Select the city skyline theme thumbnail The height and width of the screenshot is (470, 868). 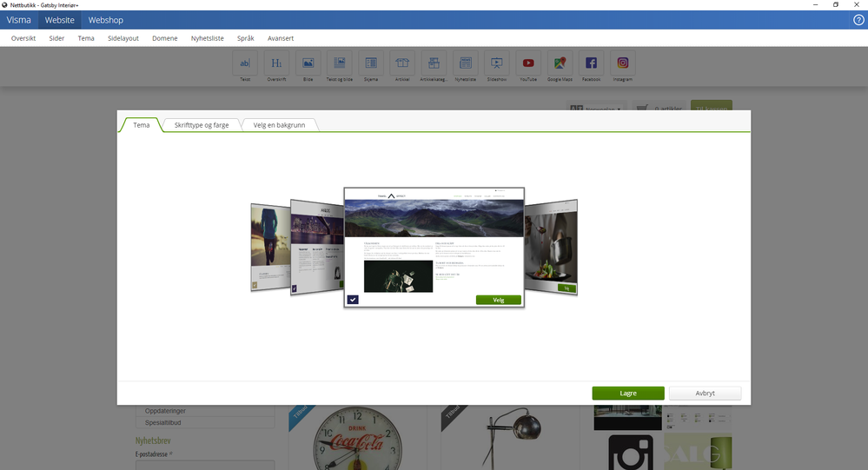tap(317, 247)
